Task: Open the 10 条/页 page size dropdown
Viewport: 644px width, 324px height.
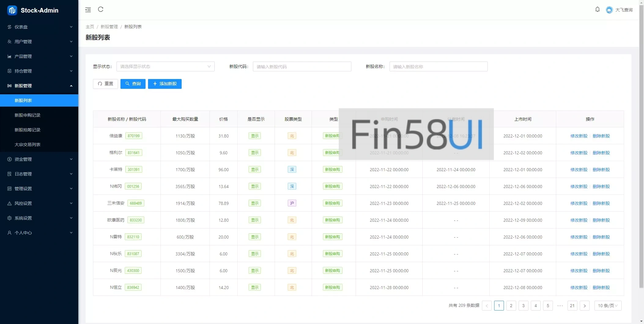Action: (608, 306)
